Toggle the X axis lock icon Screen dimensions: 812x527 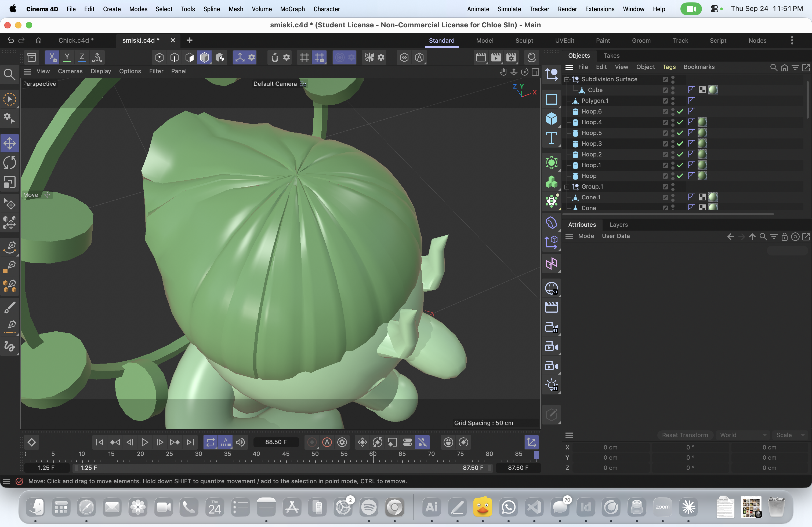[52, 57]
